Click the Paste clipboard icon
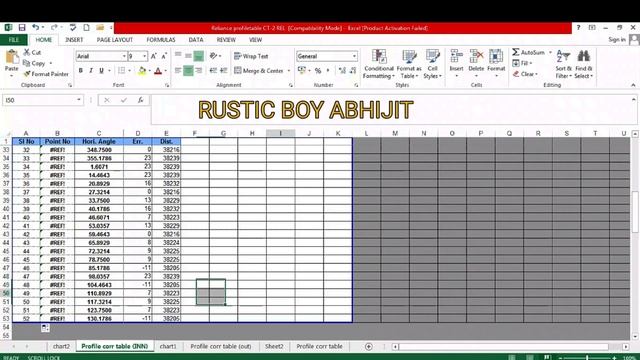 click(x=11, y=57)
